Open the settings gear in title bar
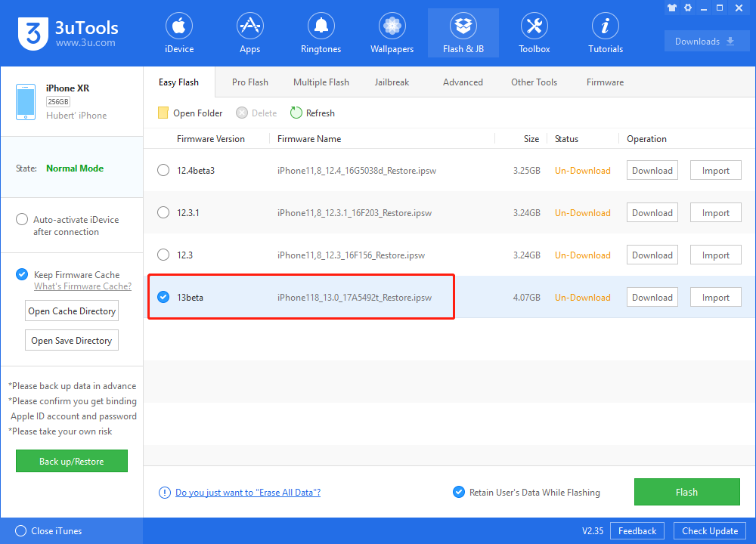 pyautogui.click(x=688, y=8)
